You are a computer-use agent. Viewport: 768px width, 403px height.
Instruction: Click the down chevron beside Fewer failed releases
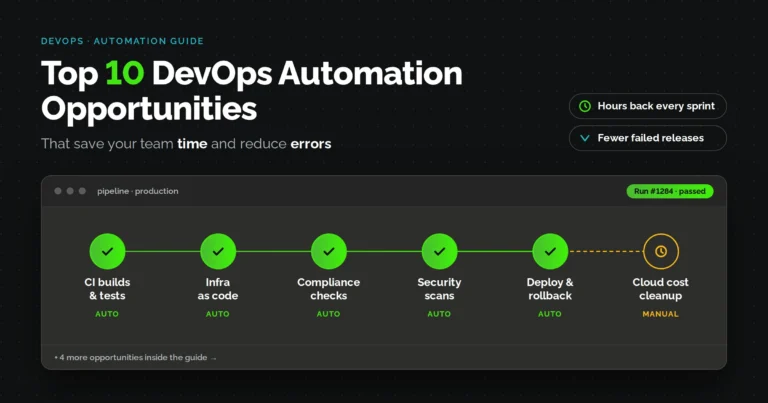[x=585, y=138]
